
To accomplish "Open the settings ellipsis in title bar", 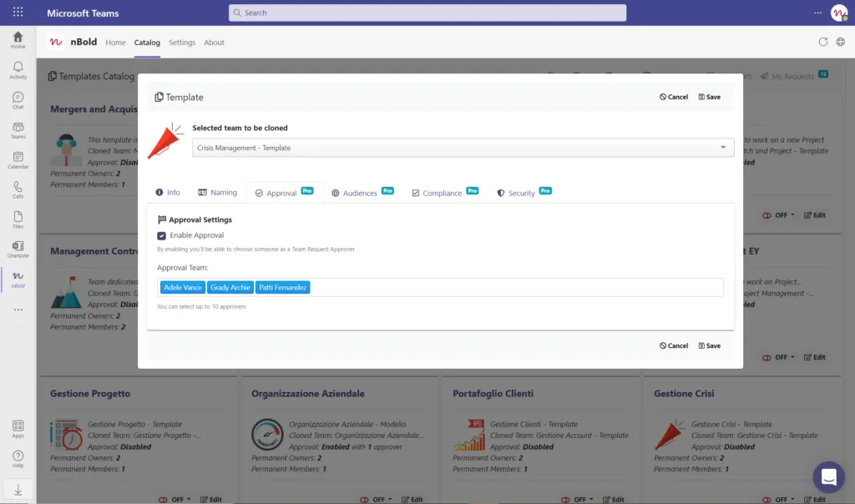I will click(x=817, y=13).
